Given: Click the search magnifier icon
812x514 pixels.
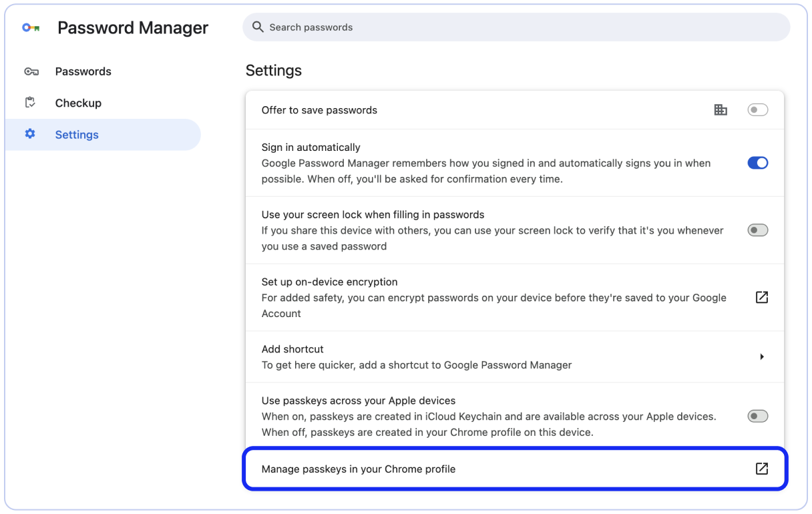Looking at the screenshot, I should [x=258, y=27].
